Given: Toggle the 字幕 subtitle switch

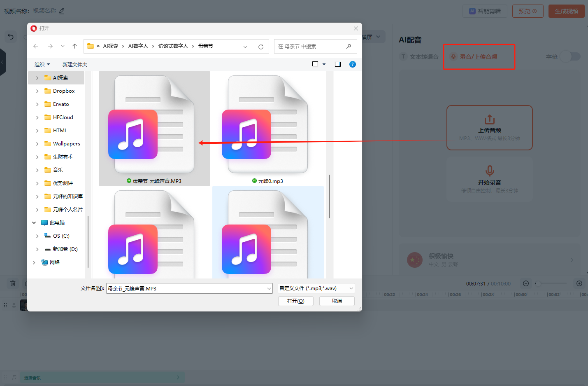Looking at the screenshot, I should [570, 56].
